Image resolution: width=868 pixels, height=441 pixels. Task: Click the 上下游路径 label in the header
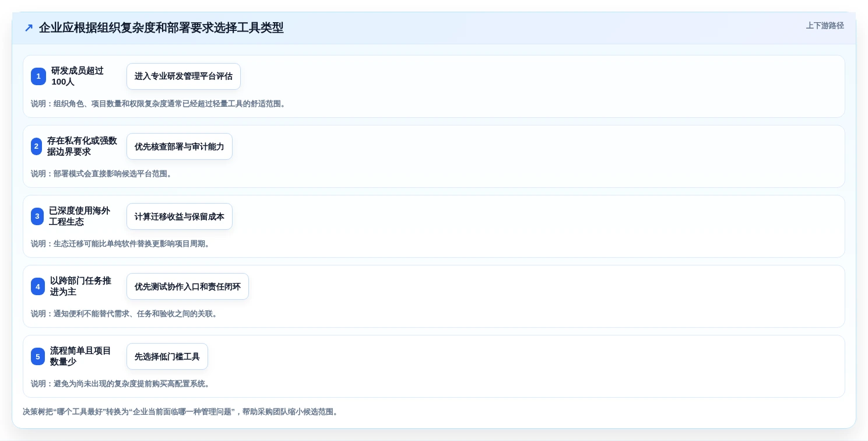825,26
